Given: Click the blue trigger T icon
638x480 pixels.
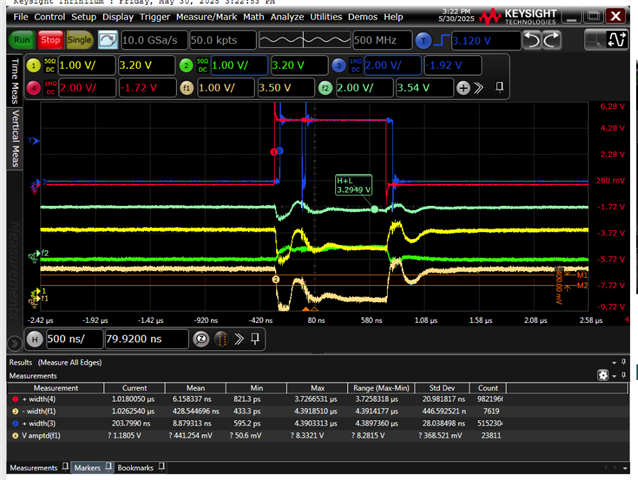Looking at the screenshot, I should click(424, 41).
